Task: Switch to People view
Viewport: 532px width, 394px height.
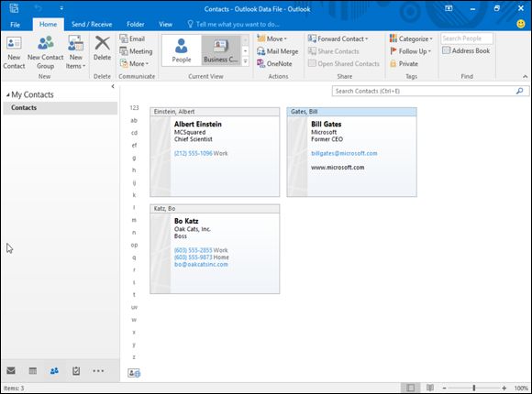Action: tap(182, 50)
